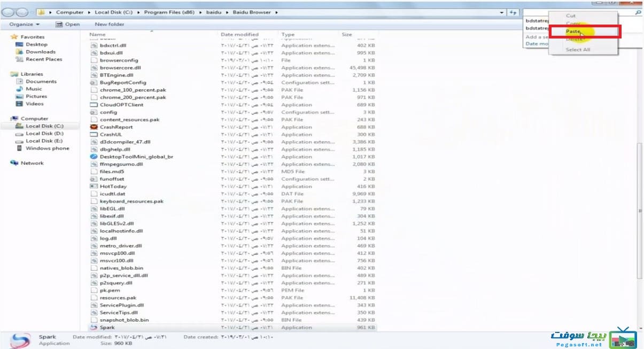644x349 pixels.
Task: Navigate to Computer breadcrumb in address bar
Action: coord(70,12)
